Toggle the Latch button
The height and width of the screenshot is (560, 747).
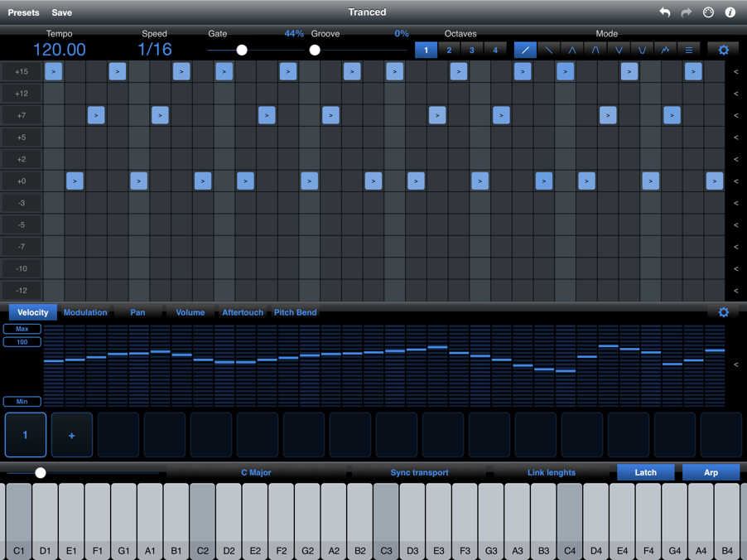[x=645, y=472]
